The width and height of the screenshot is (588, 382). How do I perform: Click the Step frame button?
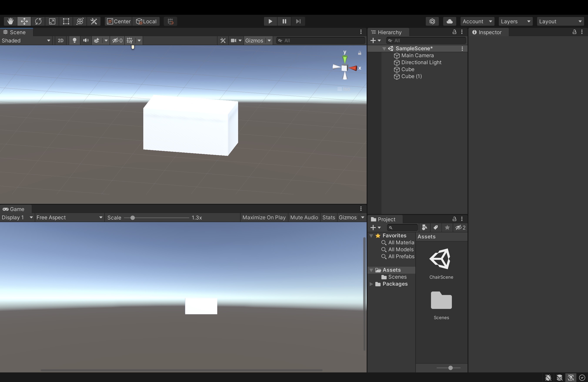click(298, 21)
